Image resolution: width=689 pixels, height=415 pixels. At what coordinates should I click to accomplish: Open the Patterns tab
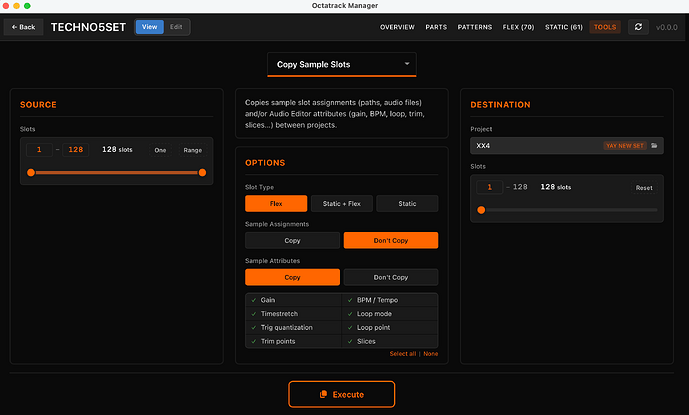[475, 27]
